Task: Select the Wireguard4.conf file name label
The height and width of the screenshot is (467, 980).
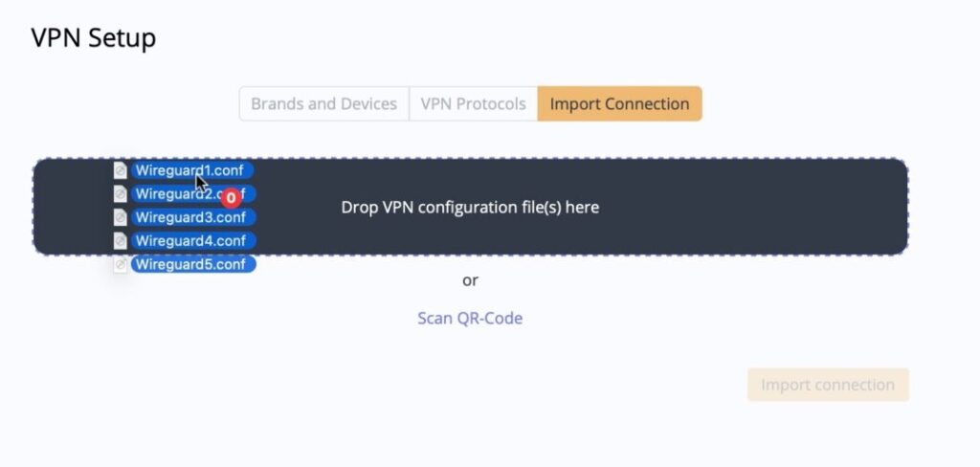Action: 190,240
